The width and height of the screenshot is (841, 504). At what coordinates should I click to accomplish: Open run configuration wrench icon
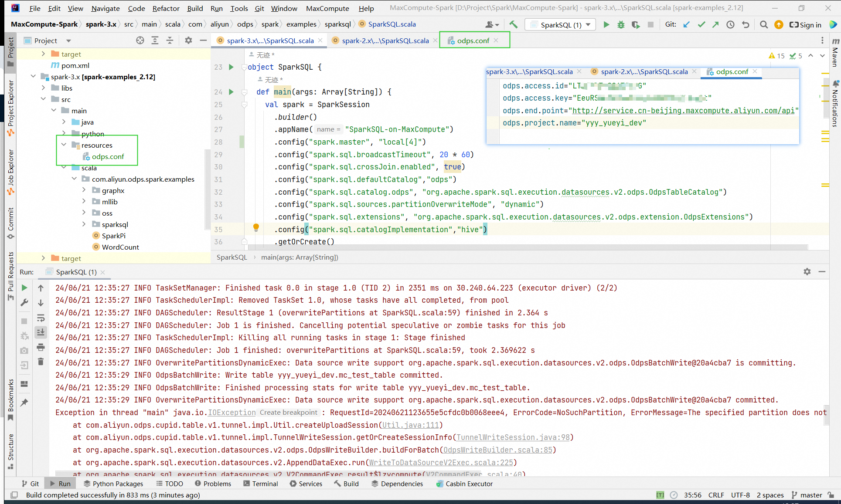[x=24, y=303]
